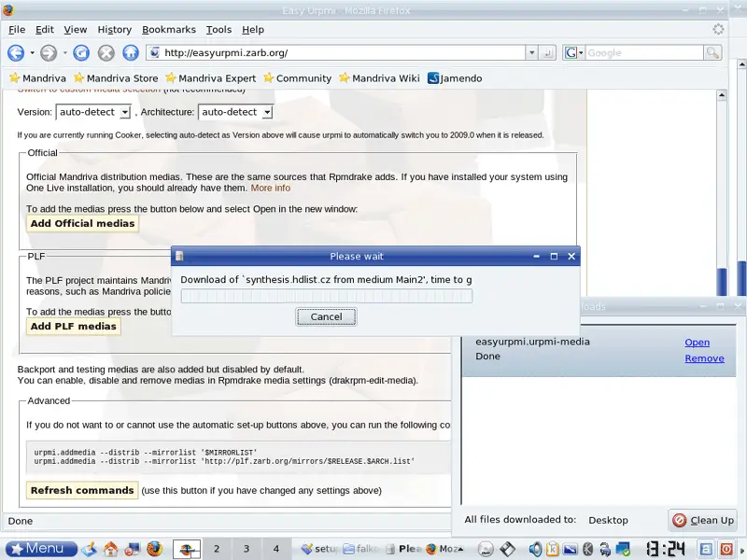Open the Jamendo bookmark
Screen dimensions: 747x560
[x=455, y=78]
